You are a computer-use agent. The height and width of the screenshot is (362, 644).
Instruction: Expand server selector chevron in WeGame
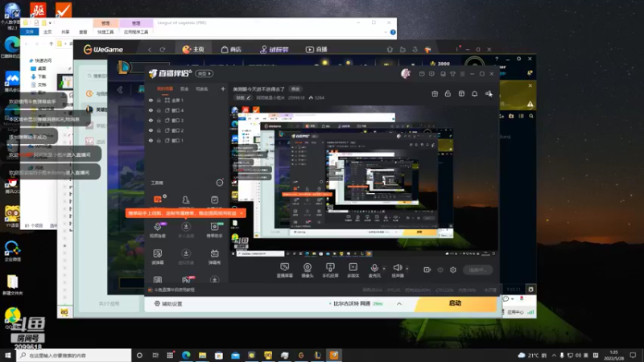click(x=399, y=304)
